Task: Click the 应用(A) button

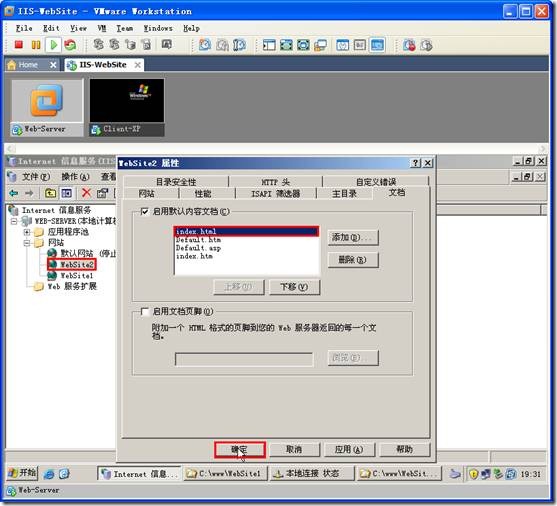Action: pos(349,450)
